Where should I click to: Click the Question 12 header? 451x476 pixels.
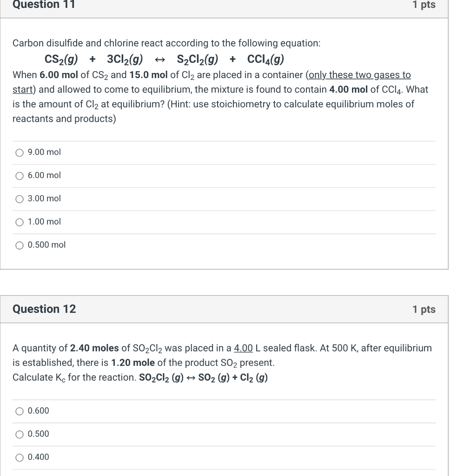(44, 309)
